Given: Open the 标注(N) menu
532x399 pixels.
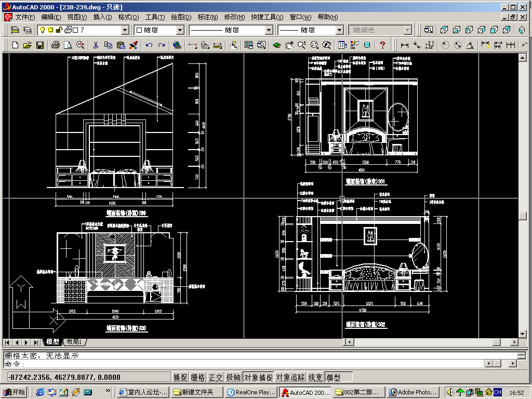Looking at the screenshot, I should (x=207, y=17).
